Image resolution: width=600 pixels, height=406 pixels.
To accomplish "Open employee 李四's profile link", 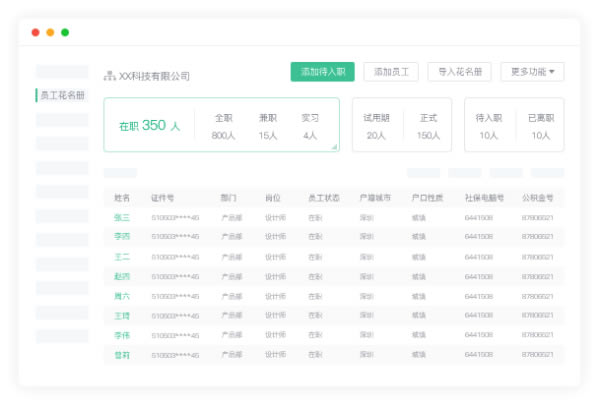I will point(122,236).
